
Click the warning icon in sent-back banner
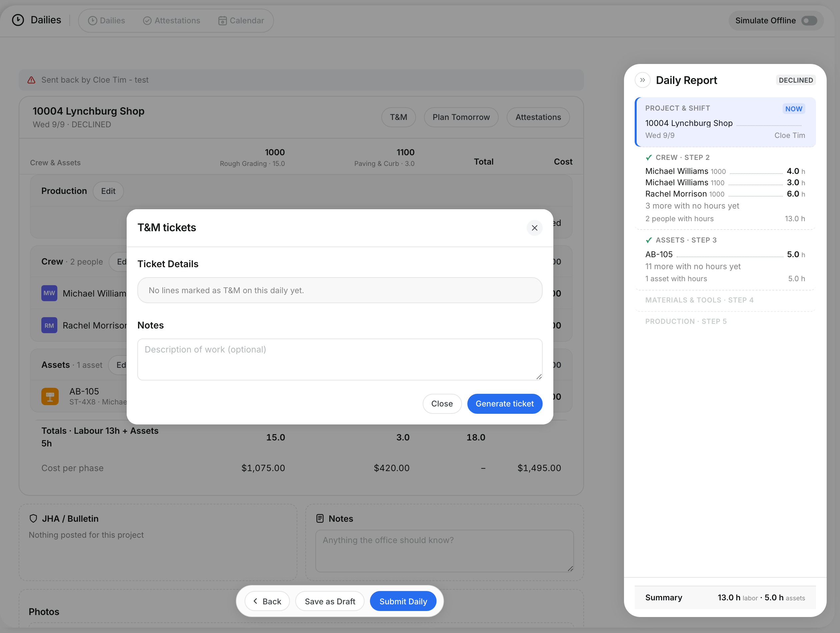(x=32, y=80)
